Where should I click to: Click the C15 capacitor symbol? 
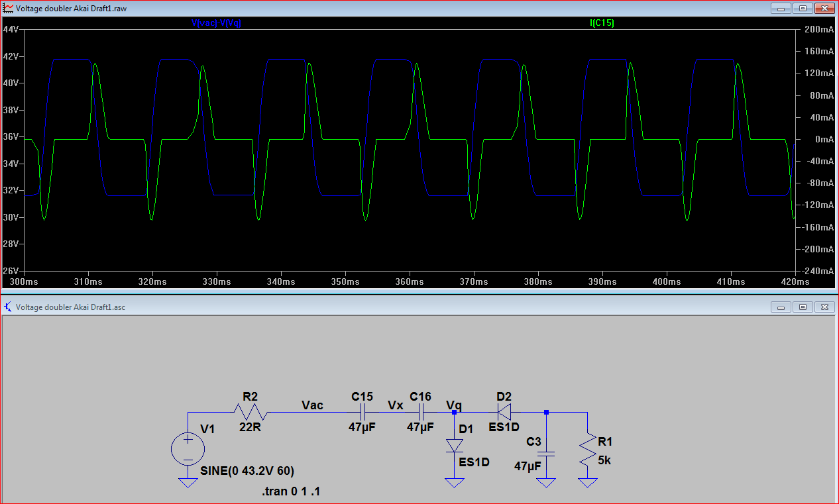pyautogui.click(x=363, y=413)
